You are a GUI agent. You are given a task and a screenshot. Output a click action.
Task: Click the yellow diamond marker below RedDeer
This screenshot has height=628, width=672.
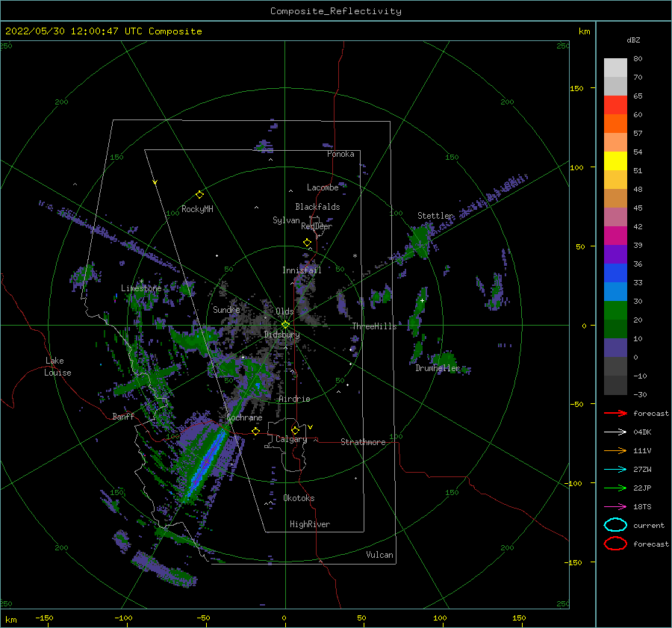(308, 243)
